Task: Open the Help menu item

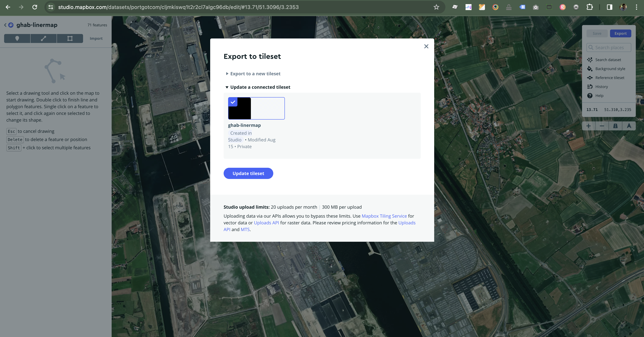Action: tap(599, 96)
